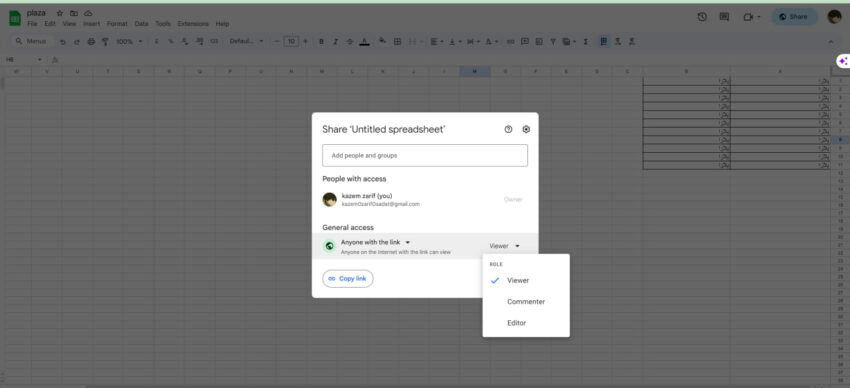The image size is (850, 388).
Task: Click the move to folder icon
Action: (74, 13)
